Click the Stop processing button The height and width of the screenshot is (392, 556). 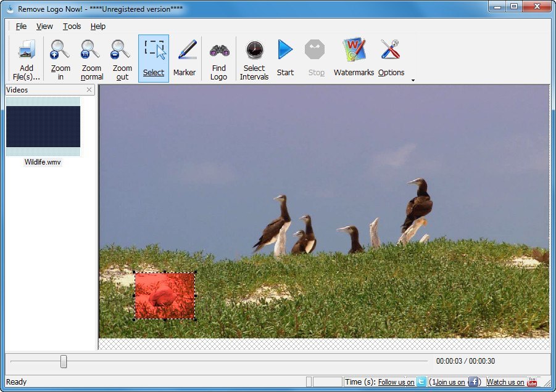point(316,59)
